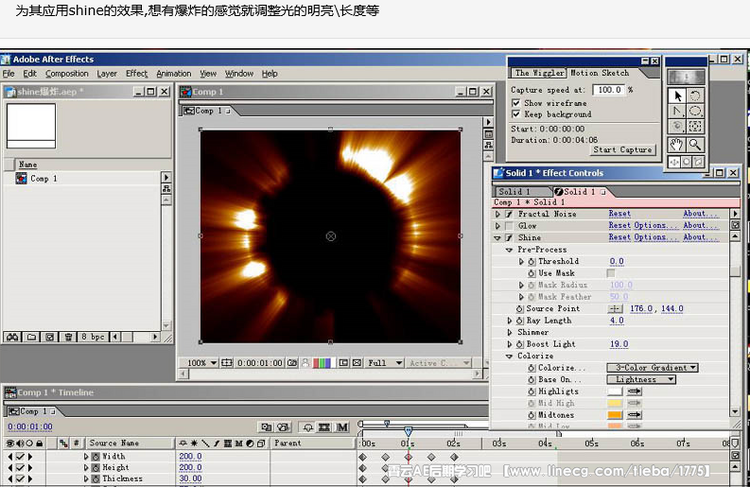The height and width of the screenshot is (487, 750).
Task: Click RGB channels icon in Comp window
Action: 322,363
